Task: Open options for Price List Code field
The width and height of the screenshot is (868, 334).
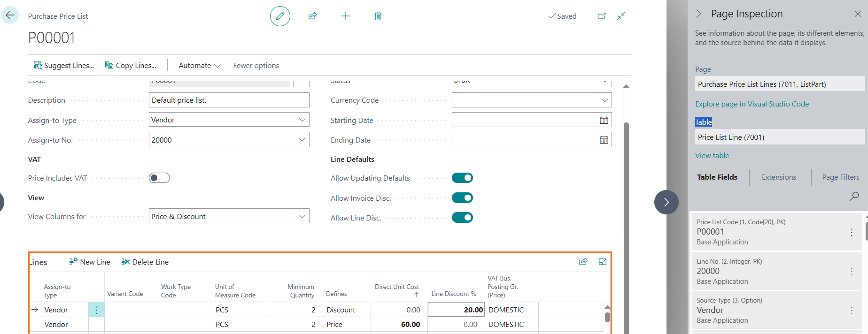Action: [852, 232]
